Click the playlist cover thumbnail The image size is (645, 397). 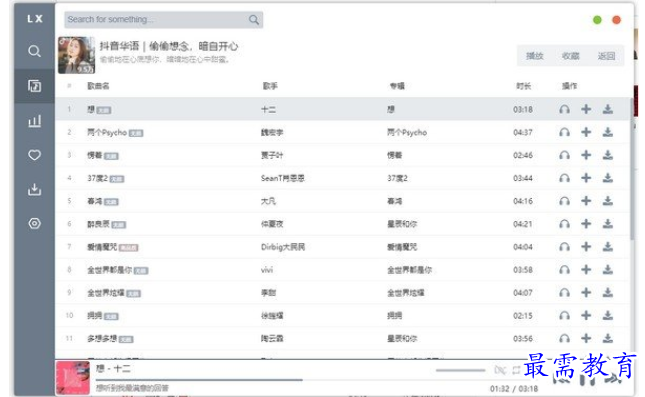(77, 55)
